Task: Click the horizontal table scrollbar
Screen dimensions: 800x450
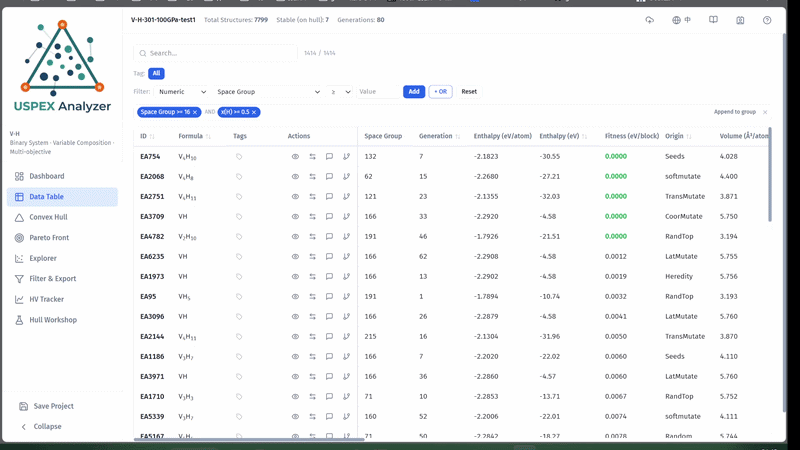Action: [x=249, y=439]
